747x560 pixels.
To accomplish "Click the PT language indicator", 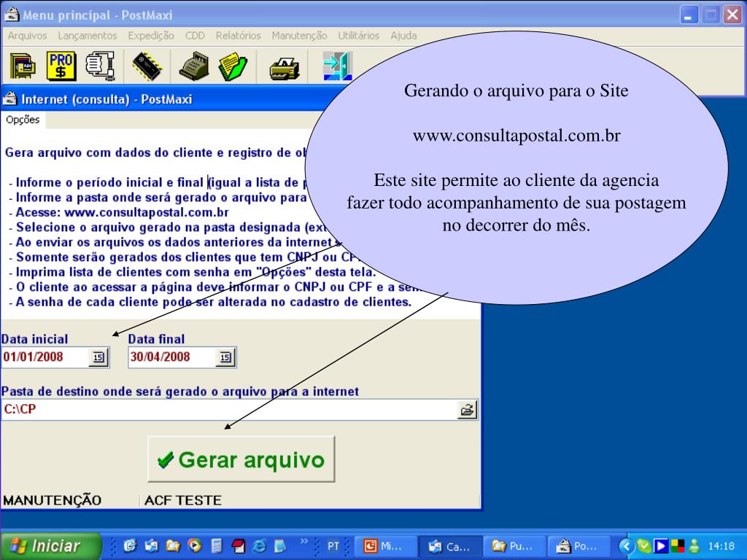I will point(333,546).
